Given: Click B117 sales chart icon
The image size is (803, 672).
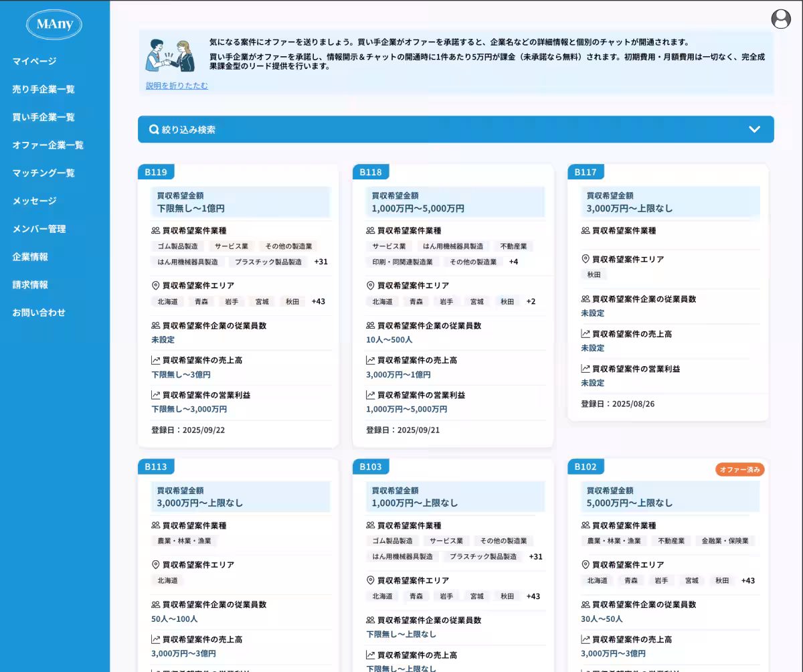Looking at the screenshot, I should pos(586,334).
